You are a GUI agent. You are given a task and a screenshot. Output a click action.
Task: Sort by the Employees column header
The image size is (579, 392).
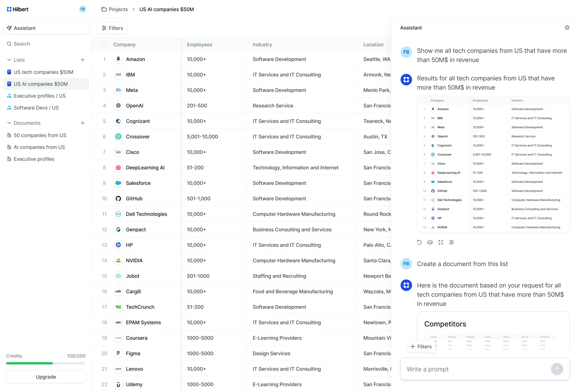(199, 45)
